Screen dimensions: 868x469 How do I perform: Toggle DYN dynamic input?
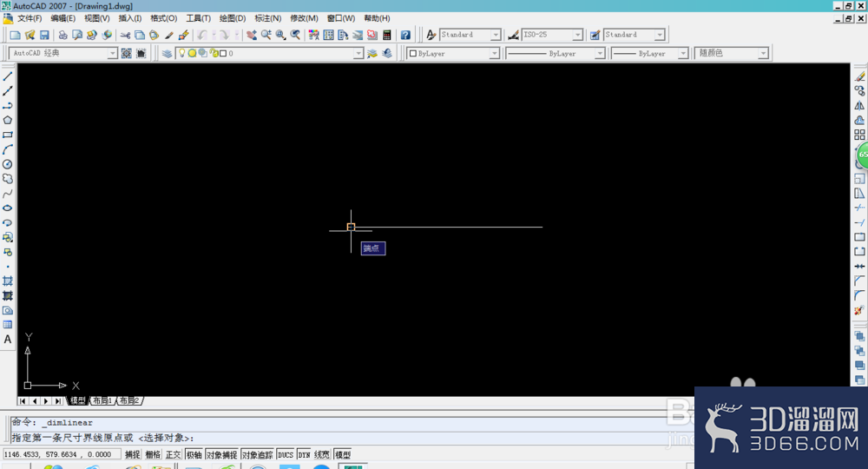pos(304,454)
